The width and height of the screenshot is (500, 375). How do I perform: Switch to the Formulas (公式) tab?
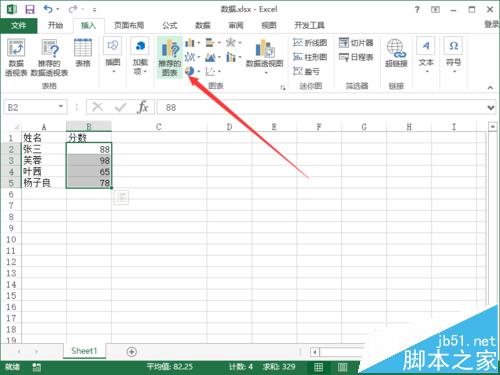click(170, 25)
